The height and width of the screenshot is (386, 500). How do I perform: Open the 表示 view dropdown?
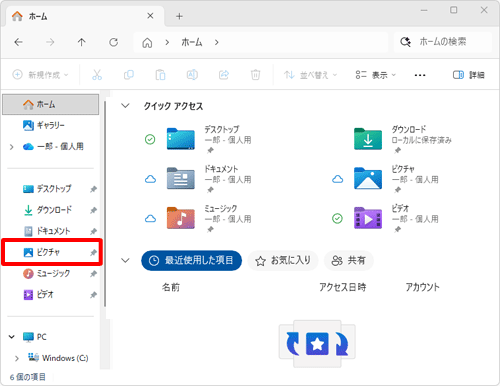(x=376, y=75)
